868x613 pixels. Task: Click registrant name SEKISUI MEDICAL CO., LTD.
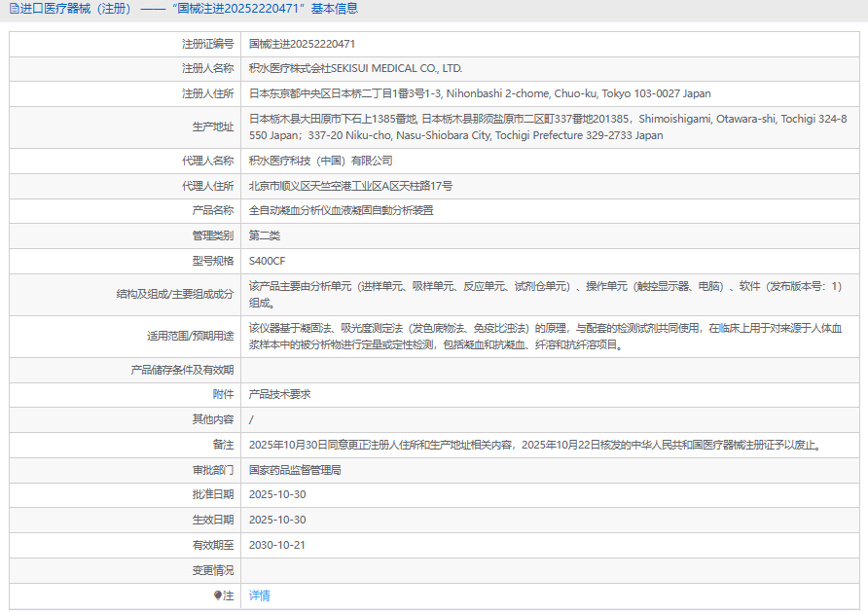pos(355,69)
